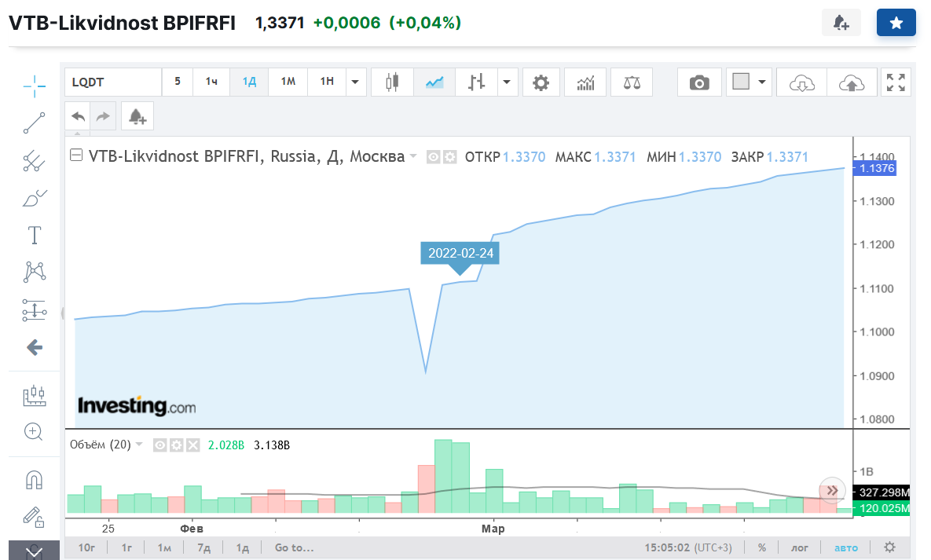Select the long position measurement tool
Screen dimensions: 931x560
35,310
